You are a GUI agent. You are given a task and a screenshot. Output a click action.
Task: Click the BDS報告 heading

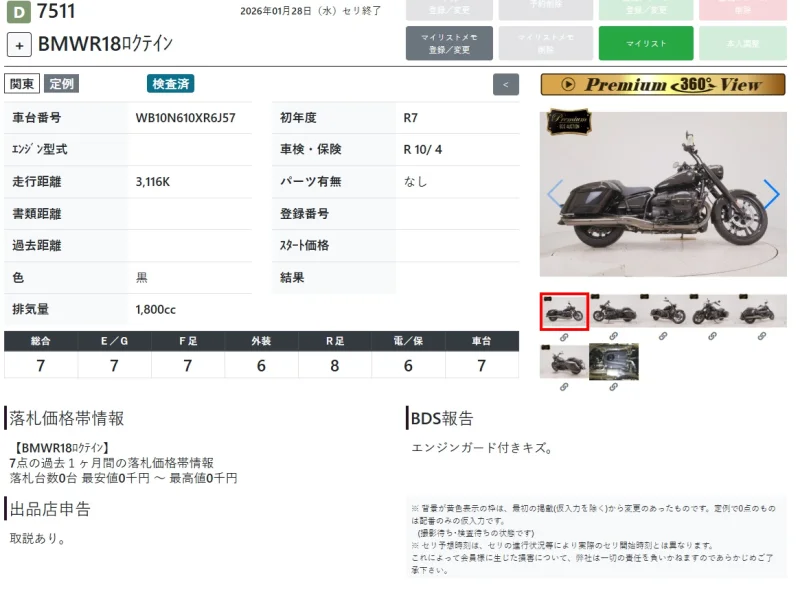(442, 418)
